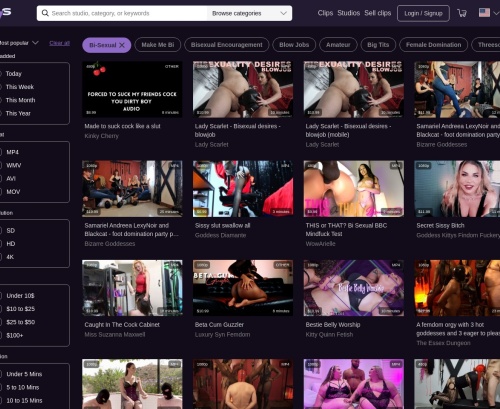Open the shopping cart icon
The width and height of the screenshot is (500, 409).
click(x=462, y=13)
